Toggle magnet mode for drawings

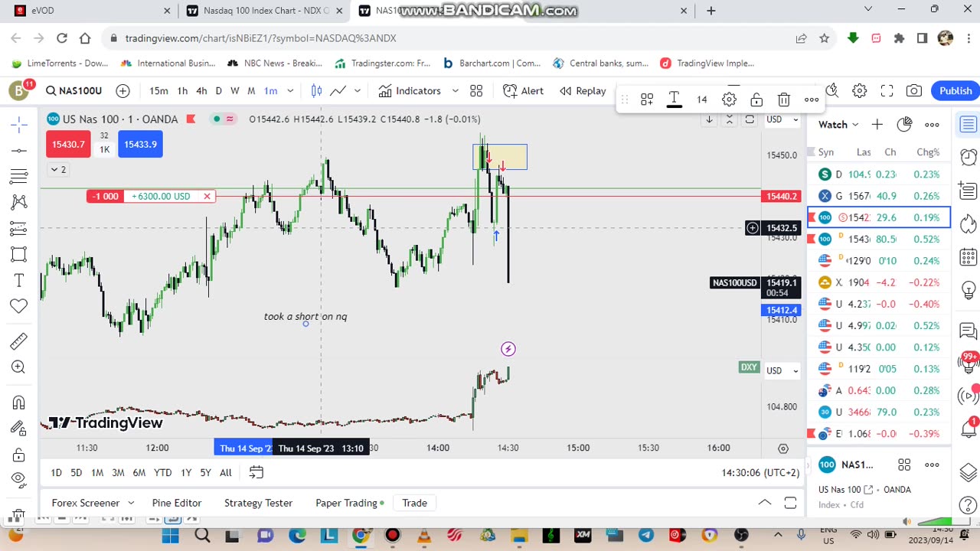point(19,403)
